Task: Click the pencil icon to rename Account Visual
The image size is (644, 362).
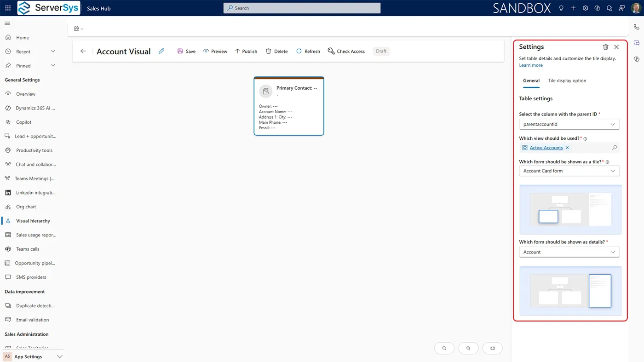Action: pos(161,51)
